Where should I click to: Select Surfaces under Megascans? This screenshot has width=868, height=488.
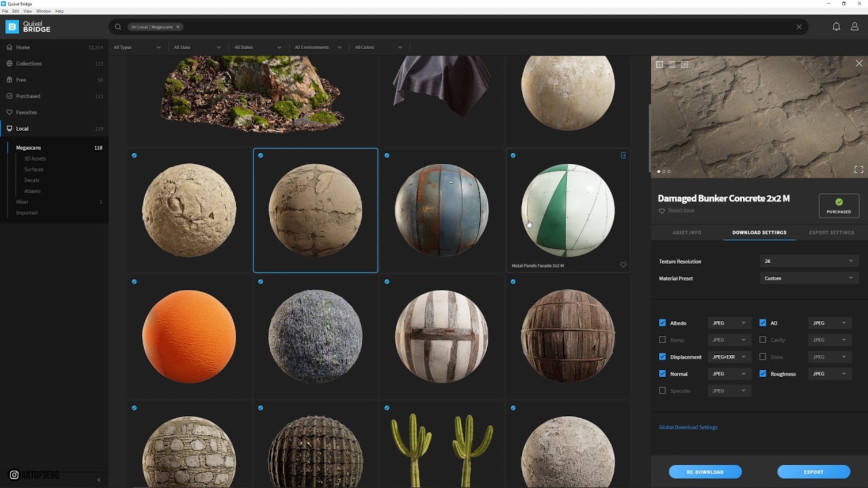[x=34, y=169]
